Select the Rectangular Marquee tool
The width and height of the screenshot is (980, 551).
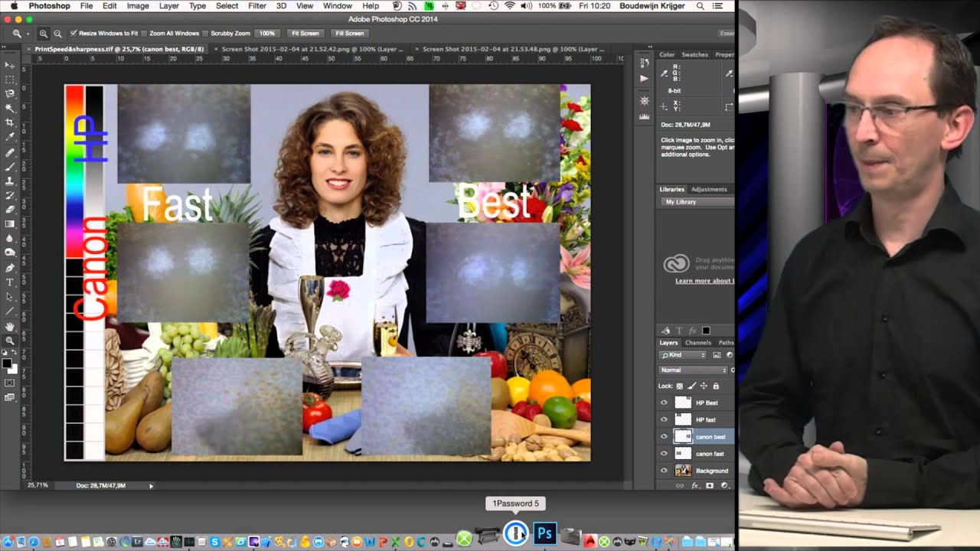(10, 79)
